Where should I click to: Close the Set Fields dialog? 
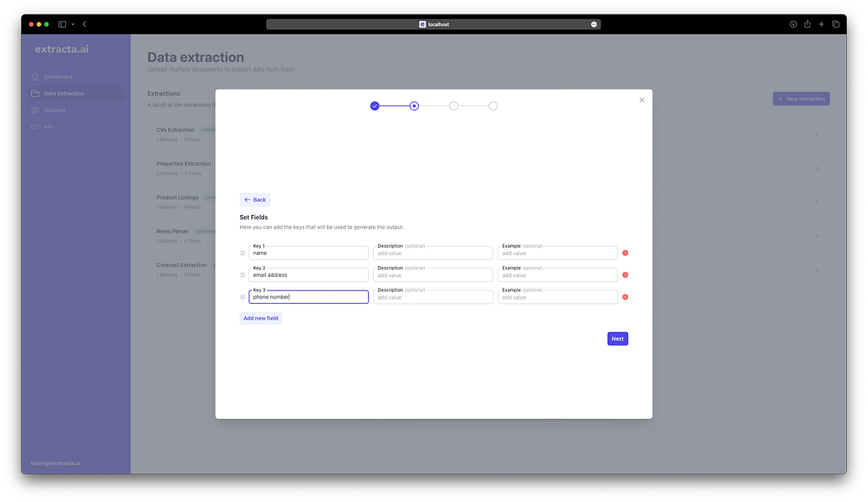[641, 100]
